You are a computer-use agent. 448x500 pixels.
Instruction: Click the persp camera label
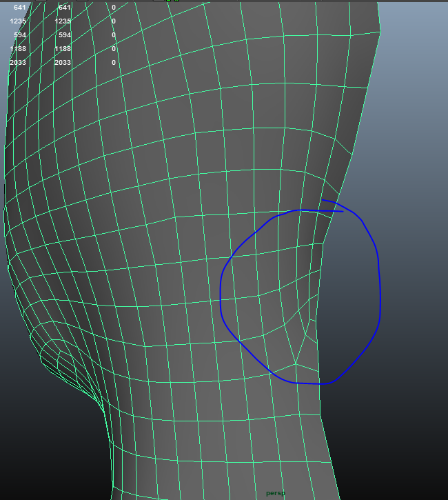tap(275, 493)
